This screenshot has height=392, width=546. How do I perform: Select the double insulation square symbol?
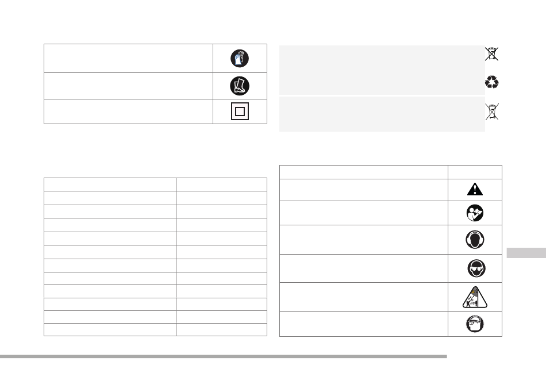click(240, 112)
